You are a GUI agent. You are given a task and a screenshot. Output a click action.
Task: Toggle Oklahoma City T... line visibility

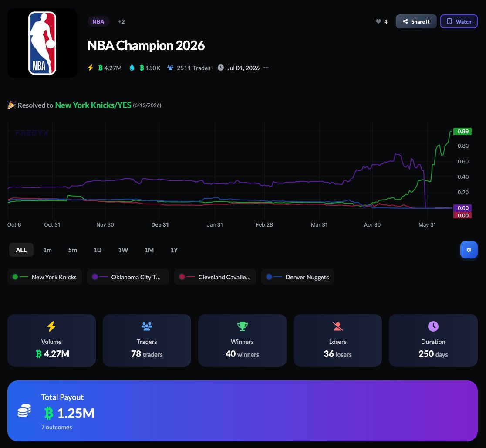click(128, 277)
